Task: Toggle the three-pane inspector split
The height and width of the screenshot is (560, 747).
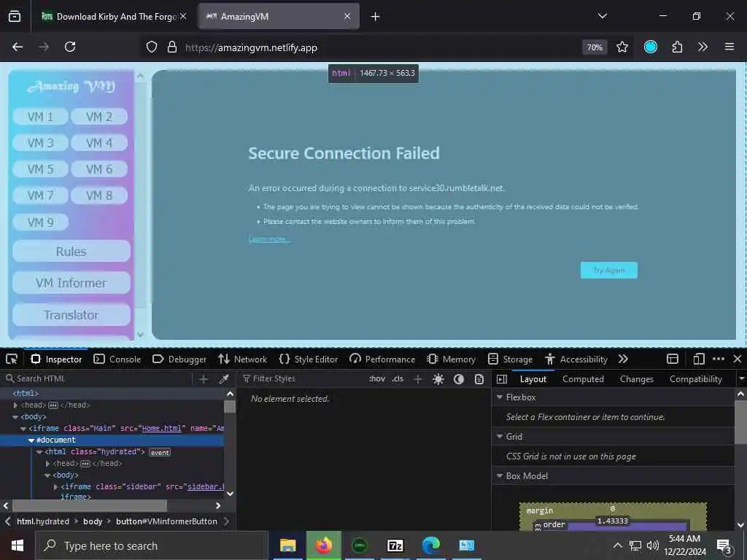Action: coord(502,379)
